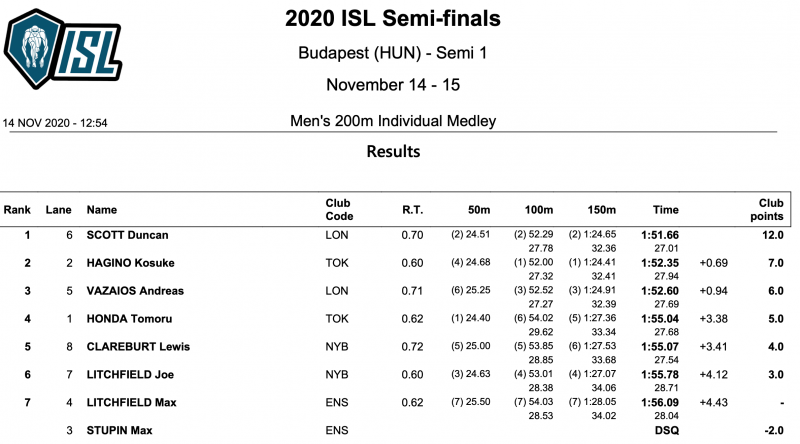Click Men's 200m Individual Medley heading
Screen dimensions: 800x444
point(391,122)
